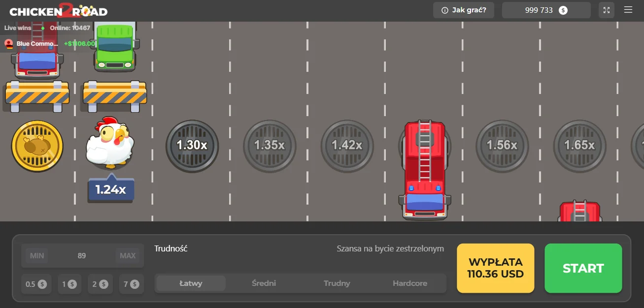Cash out with WYPŁATA 110.36 USD
Viewport: 644px width, 308px height.
click(x=495, y=268)
